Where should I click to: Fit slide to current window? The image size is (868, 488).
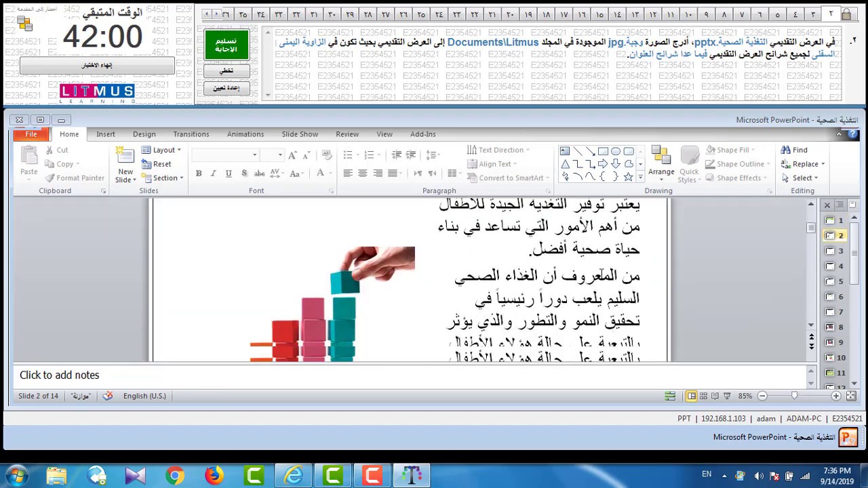[851, 396]
